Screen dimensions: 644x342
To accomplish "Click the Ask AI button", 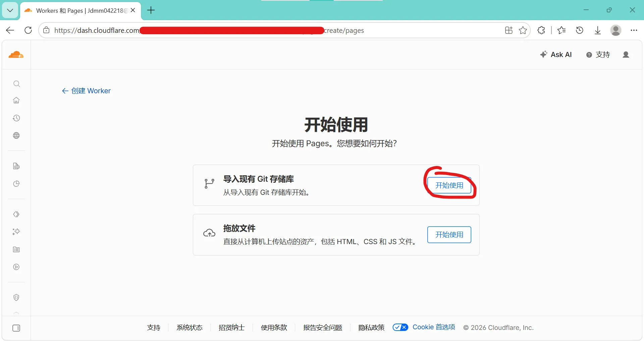I will [x=556, y=55].
